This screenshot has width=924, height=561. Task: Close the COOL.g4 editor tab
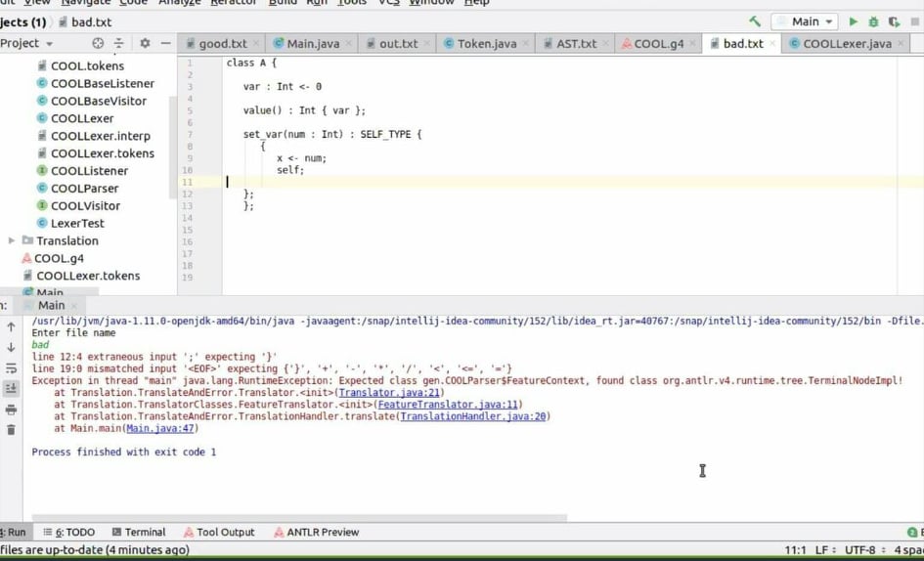(692, 44)
